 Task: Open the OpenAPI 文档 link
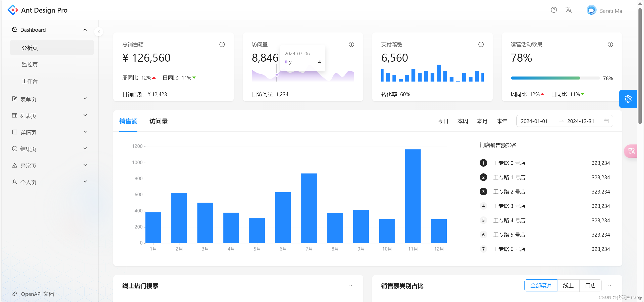37,294
